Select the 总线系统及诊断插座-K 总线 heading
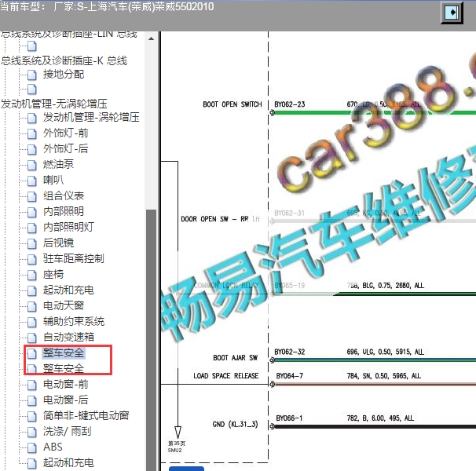The height and width of the screenshot is (471, 476). point(64,60)
